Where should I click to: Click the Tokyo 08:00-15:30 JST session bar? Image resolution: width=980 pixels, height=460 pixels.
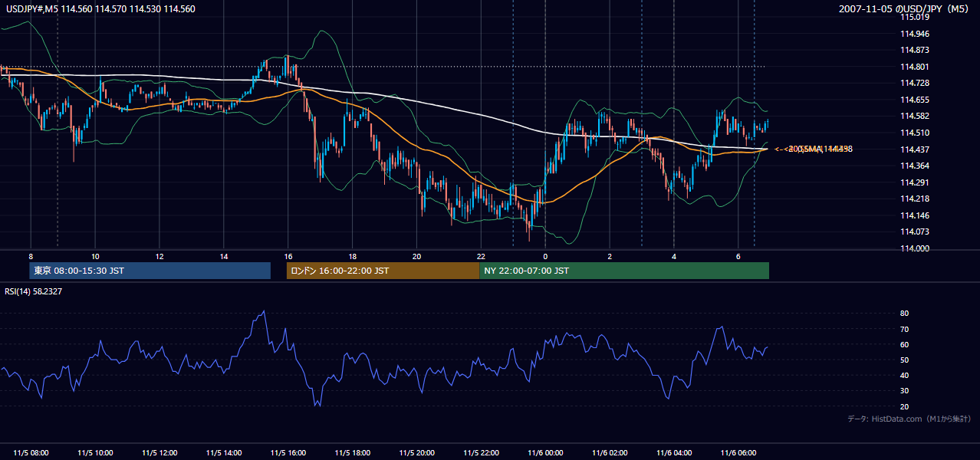[150, 271]
